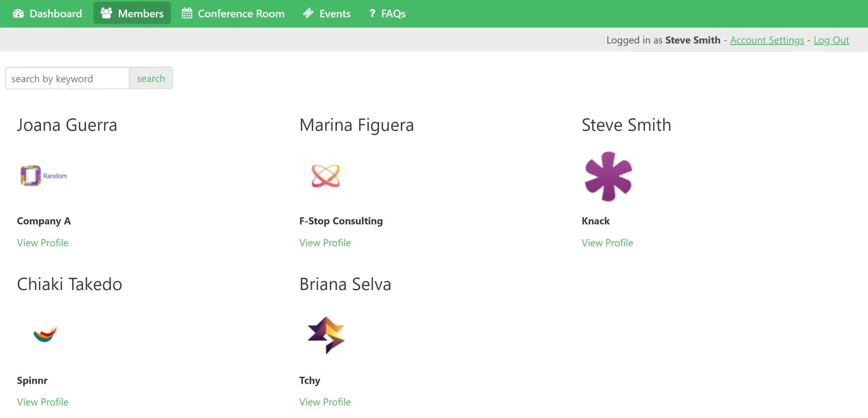Go to the Events menu item
Image resolution: width=868 pixels, height=418 pixels.
pyautogui.click(x=335, y=14)
